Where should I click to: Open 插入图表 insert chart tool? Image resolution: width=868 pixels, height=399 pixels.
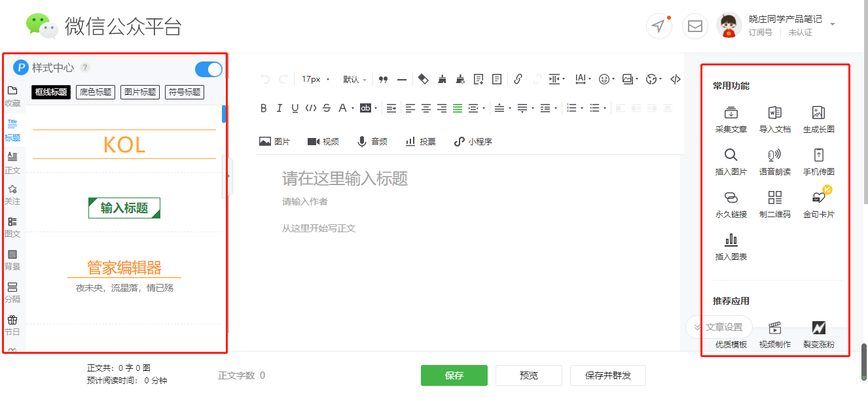[731, 247]
